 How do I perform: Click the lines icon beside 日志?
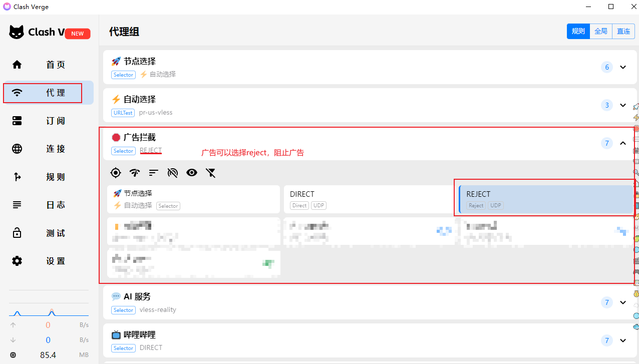point(17,205)
